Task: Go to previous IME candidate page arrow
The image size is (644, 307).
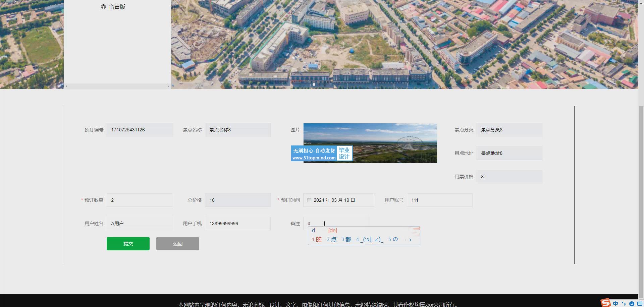Action: click(405, 240)
